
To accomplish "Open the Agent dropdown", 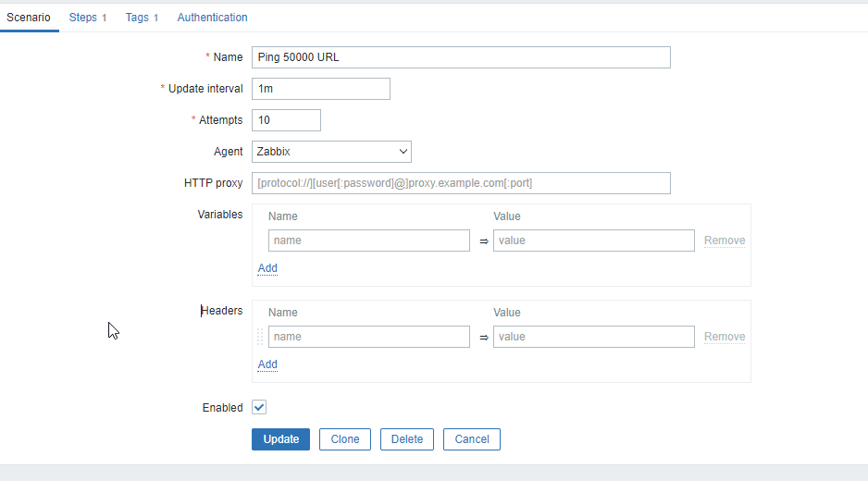I will tap(331, 152).
